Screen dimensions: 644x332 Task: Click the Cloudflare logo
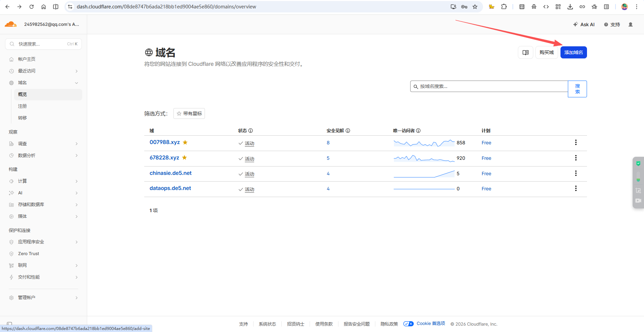tap(11, 24)
